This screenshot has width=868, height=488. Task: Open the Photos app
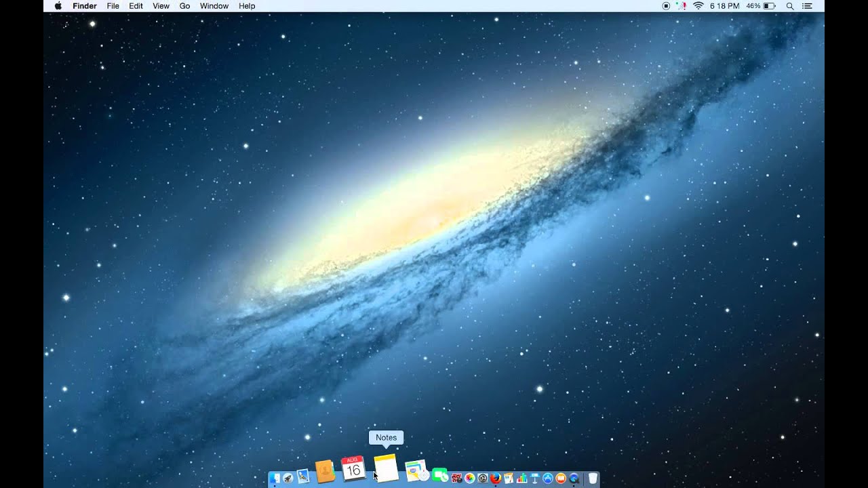pos(469,478)
